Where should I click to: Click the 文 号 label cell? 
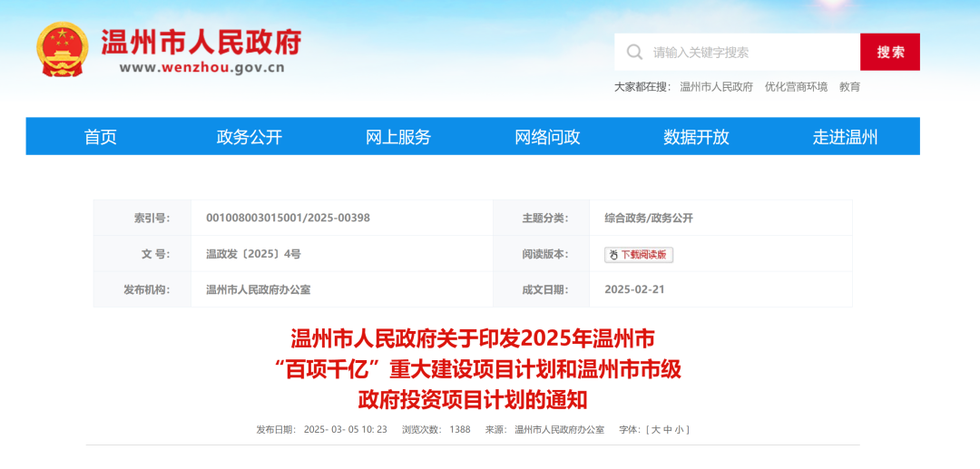142,254
